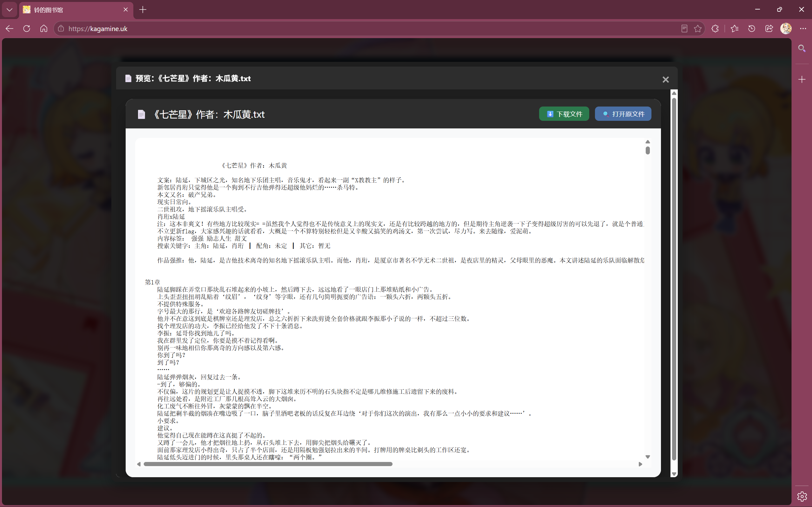The image size is (812, 507).
Task: Add this page to favorites via the star icon
Action: [697, 29]
